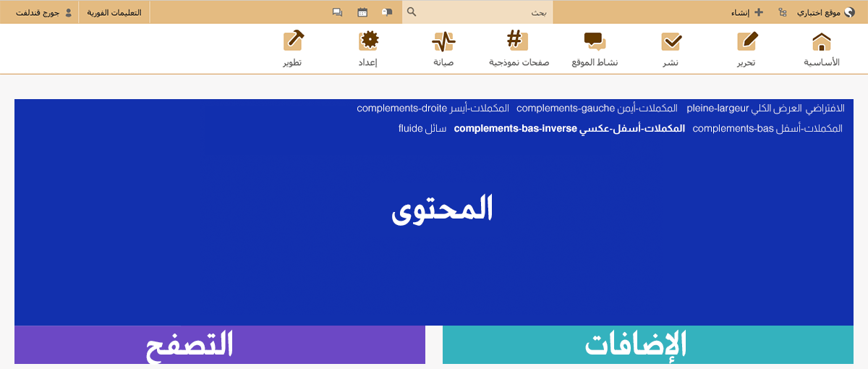
Task: Click the تحرير edit pencil icon
Action: tap(746, 42)
